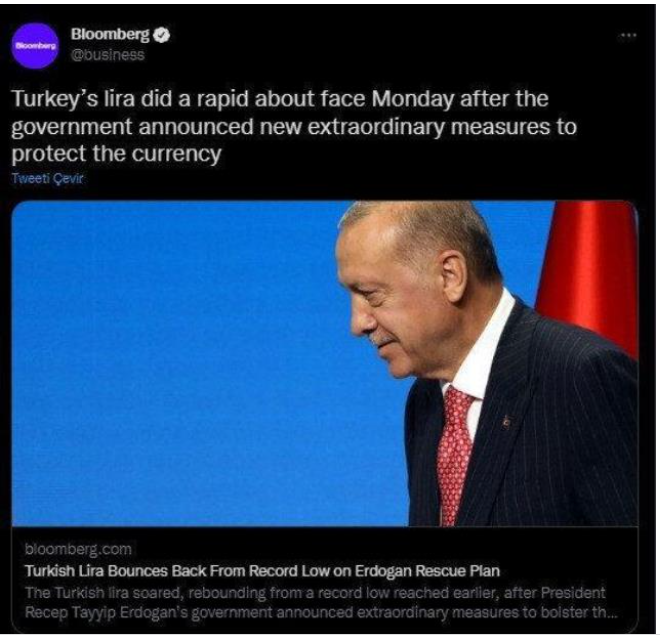The height and width of the screenshot is (640, 660).
Task: Click the verified badge beside Bloomberg
Action: coord(161,35)
